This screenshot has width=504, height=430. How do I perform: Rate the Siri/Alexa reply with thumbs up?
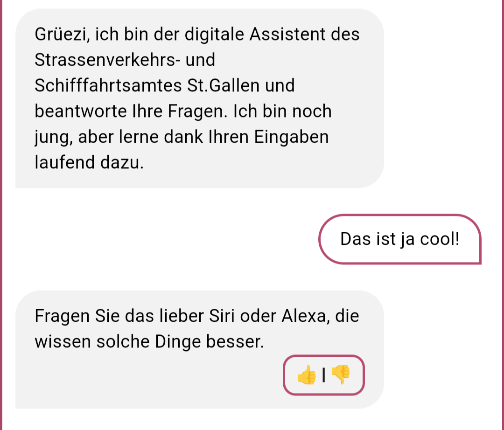(x=307, y=375)
